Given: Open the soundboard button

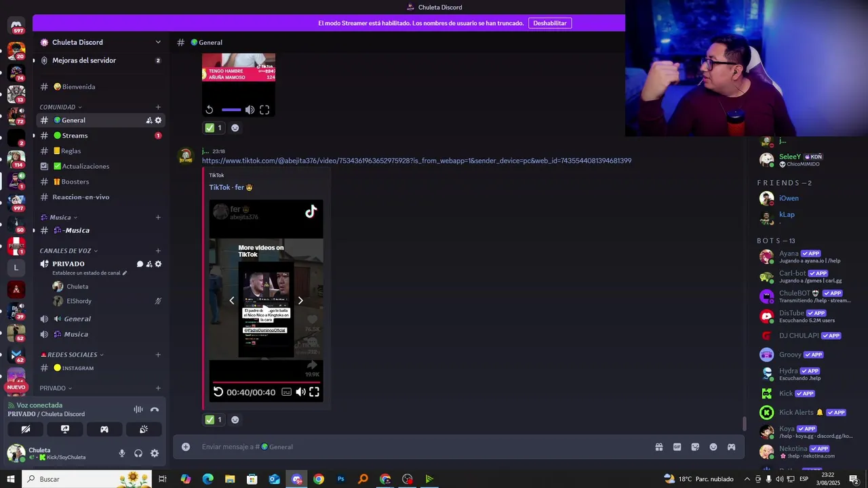Looking at the screenshot, I should (144, 429).
